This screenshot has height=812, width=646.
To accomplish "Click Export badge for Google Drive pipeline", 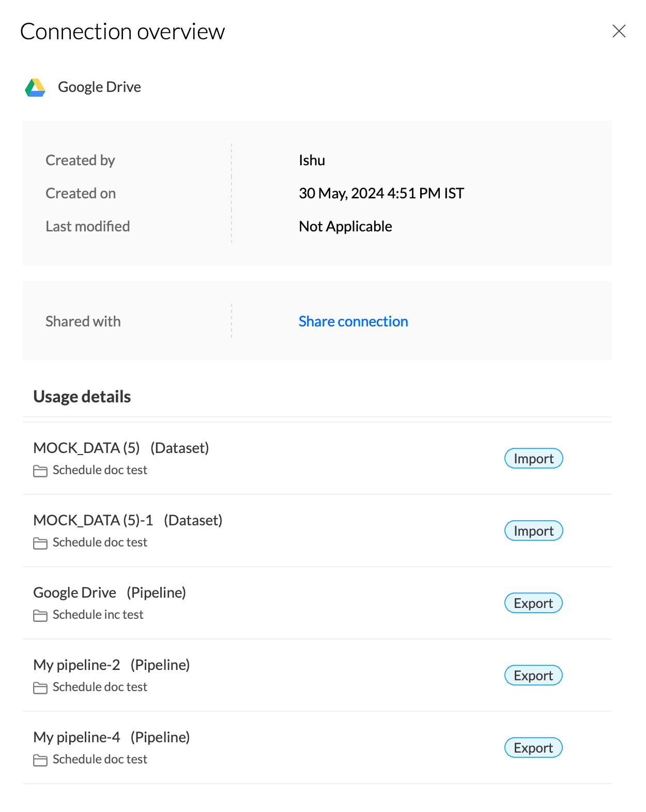I will (533, 603).
